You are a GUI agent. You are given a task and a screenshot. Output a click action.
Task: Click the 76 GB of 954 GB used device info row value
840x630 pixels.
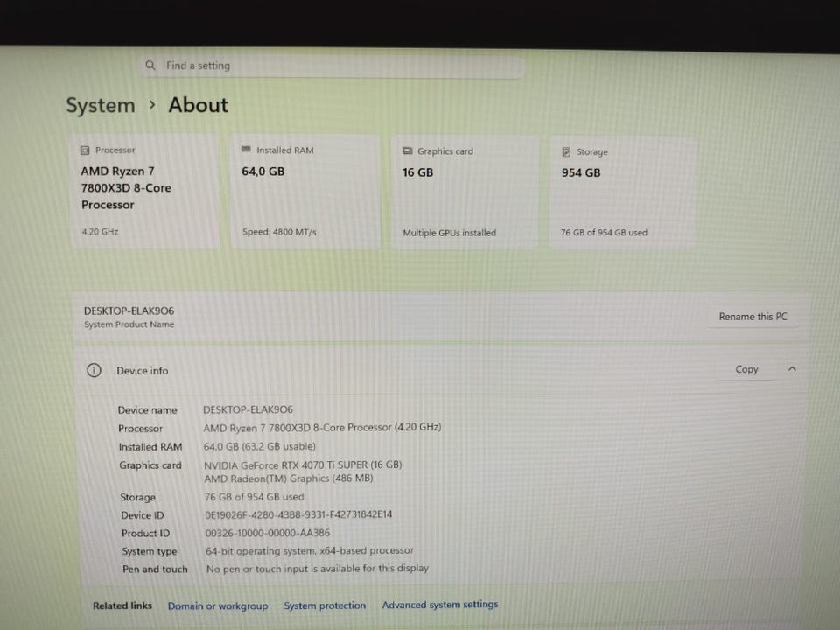point(254,497)
